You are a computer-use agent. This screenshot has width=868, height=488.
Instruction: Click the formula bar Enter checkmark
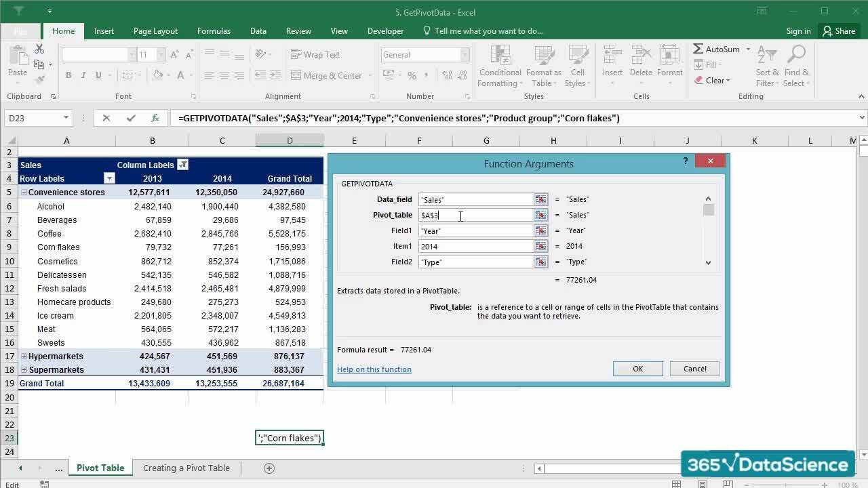point(131,118)
